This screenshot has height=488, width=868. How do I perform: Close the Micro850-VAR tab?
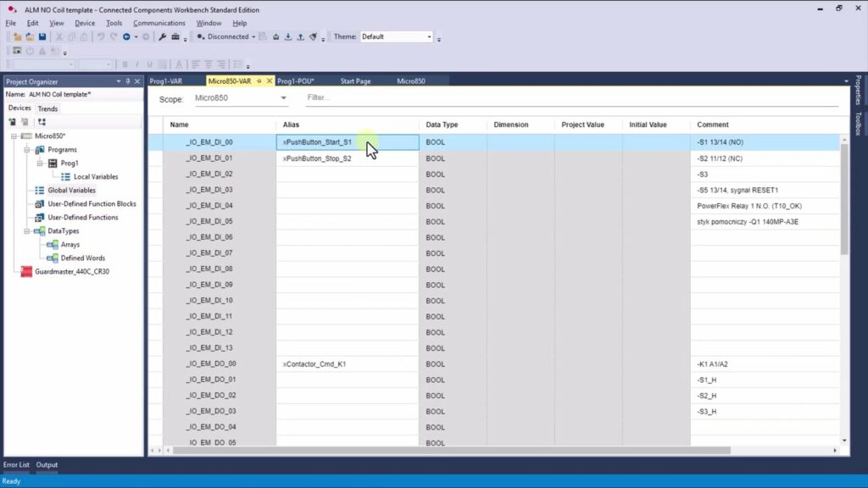(x=270, y=81)
